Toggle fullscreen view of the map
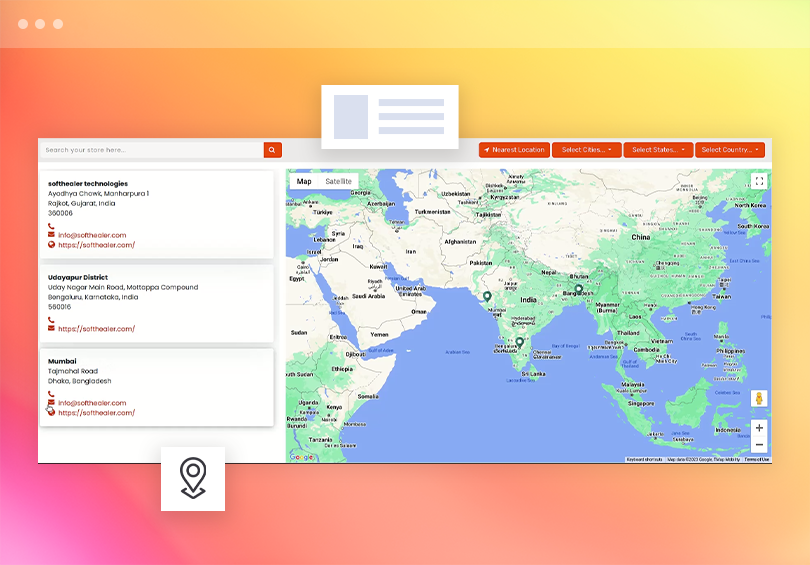 [759, 181]
